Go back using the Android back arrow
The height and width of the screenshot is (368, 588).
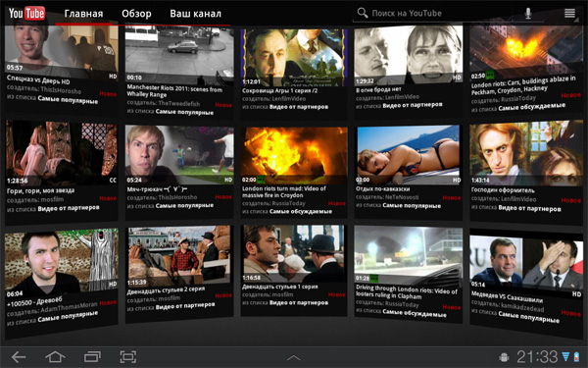tap(19, 356)
